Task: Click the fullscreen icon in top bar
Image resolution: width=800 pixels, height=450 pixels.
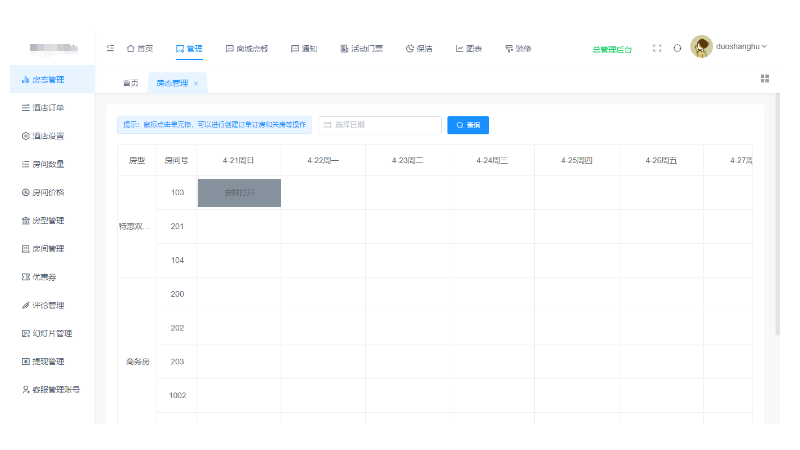Action: 656,48
